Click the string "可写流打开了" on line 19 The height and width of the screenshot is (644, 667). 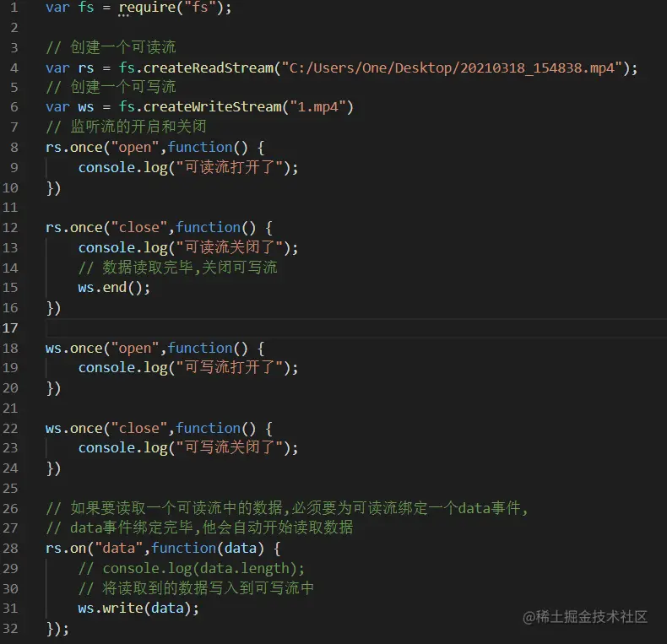click(x=230, y=367)
